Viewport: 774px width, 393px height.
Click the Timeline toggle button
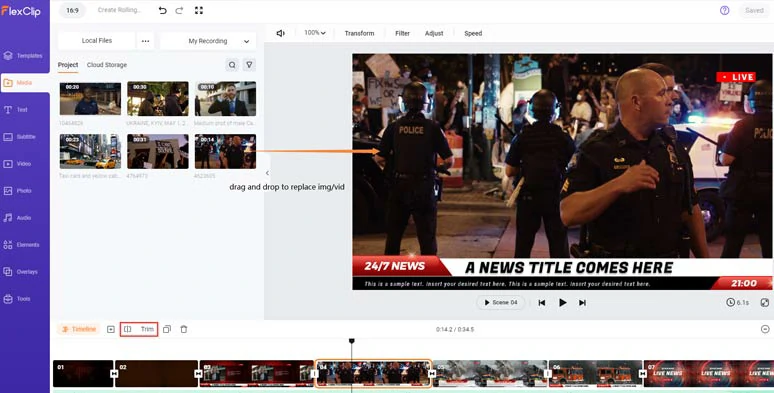[x=78, y=329]
